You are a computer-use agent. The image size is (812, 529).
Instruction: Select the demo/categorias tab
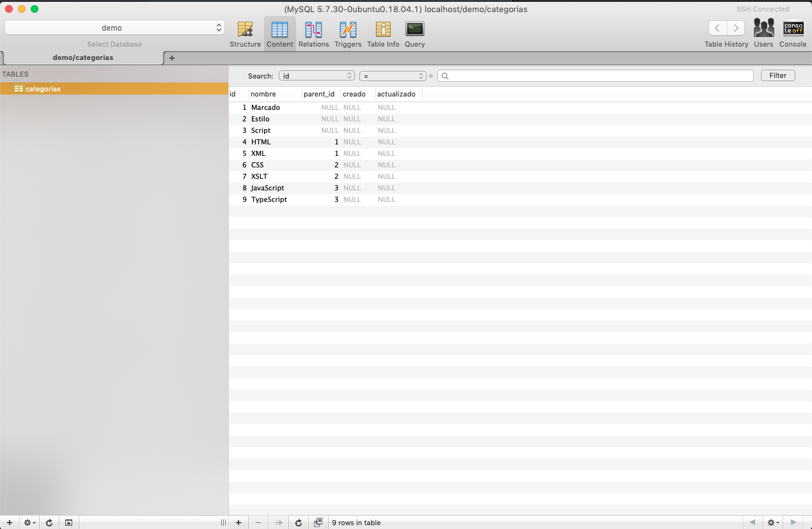(83, 57)
